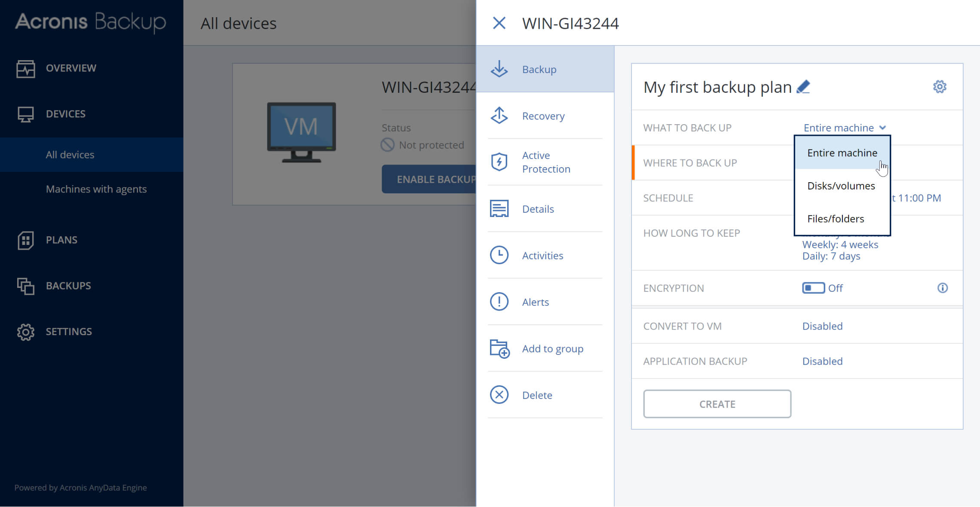Click the 11:00 PM schedule value

919,198
